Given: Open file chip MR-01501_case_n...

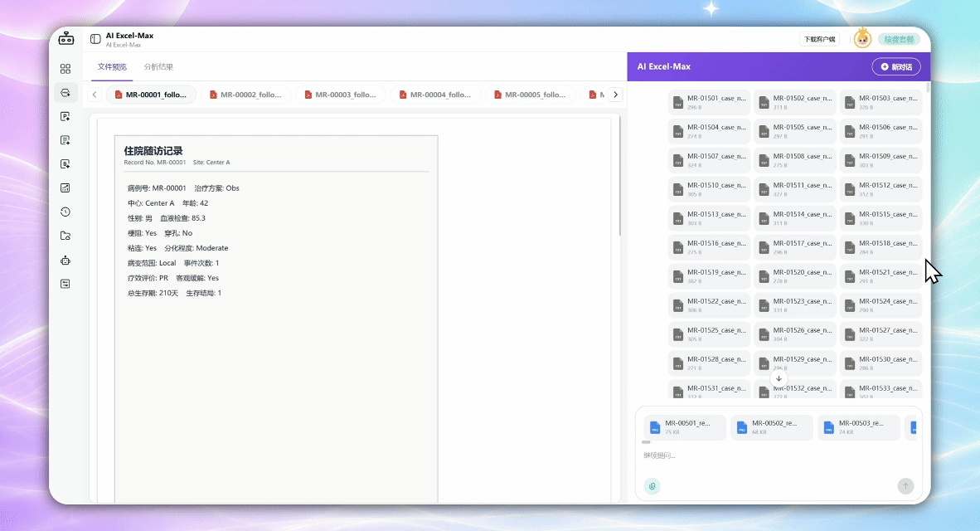Looking at the screenshot, I should tap(709, 102).
